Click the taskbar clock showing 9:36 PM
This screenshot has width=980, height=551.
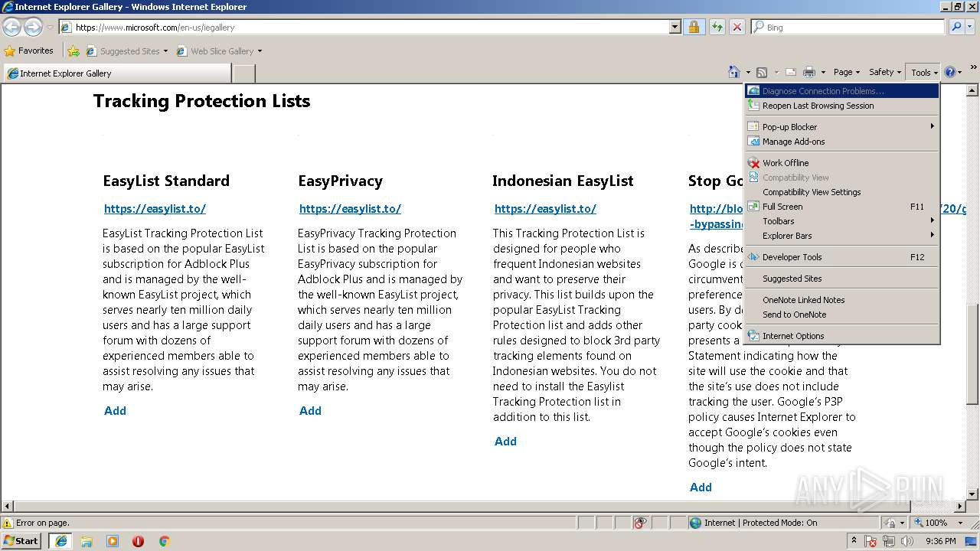[x=940, y=541]
